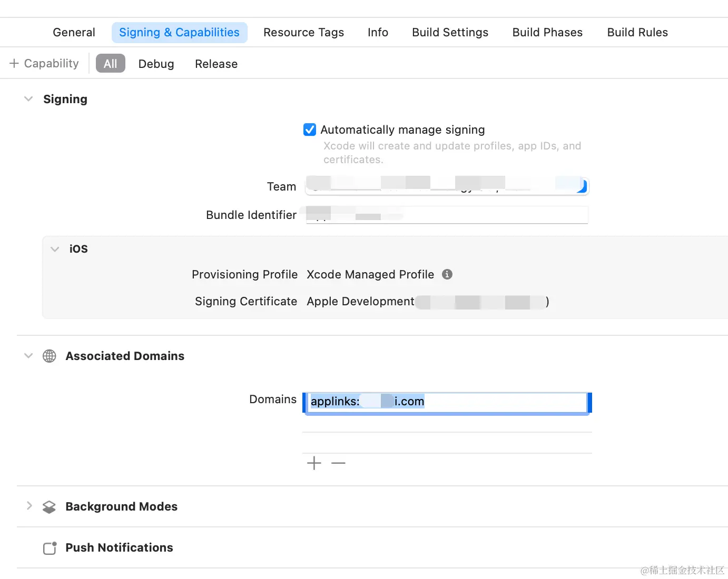
Task: Click the Background Modes layers icon
Action: pos(49,507)
